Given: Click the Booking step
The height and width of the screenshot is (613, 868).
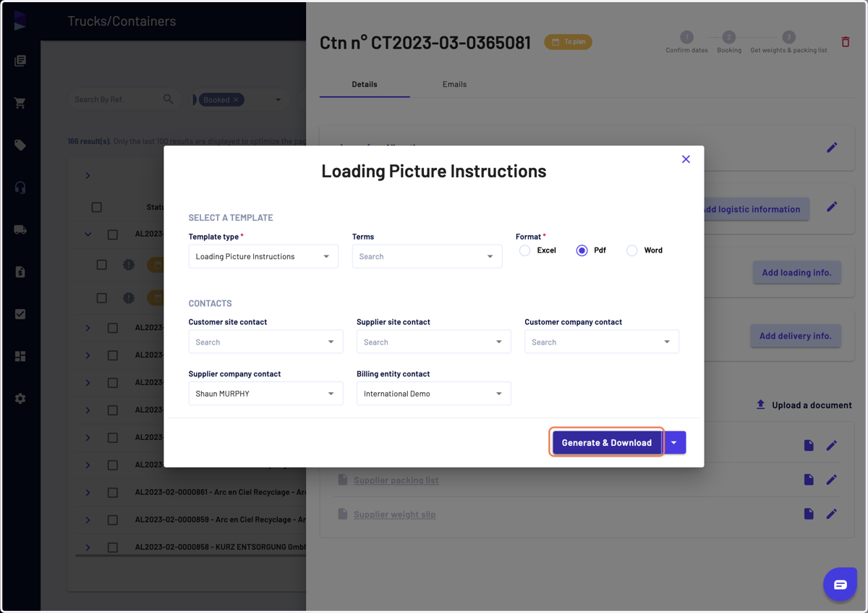Looking at the screenshot, I should point(728,42).
